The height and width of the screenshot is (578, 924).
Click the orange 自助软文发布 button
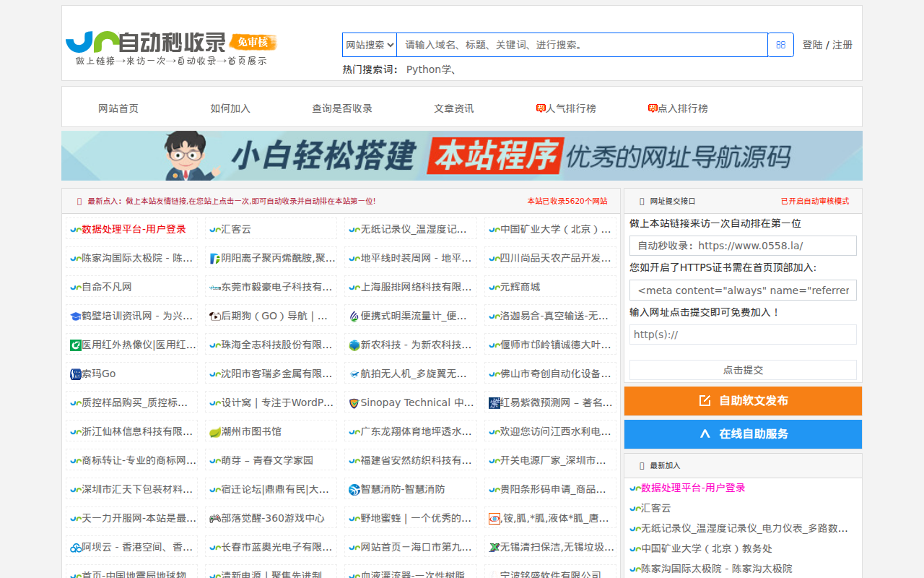(743, 401)
